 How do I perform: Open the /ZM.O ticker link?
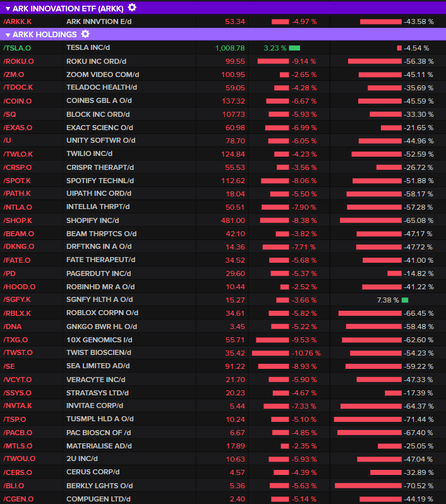click(x=13, y=75)
